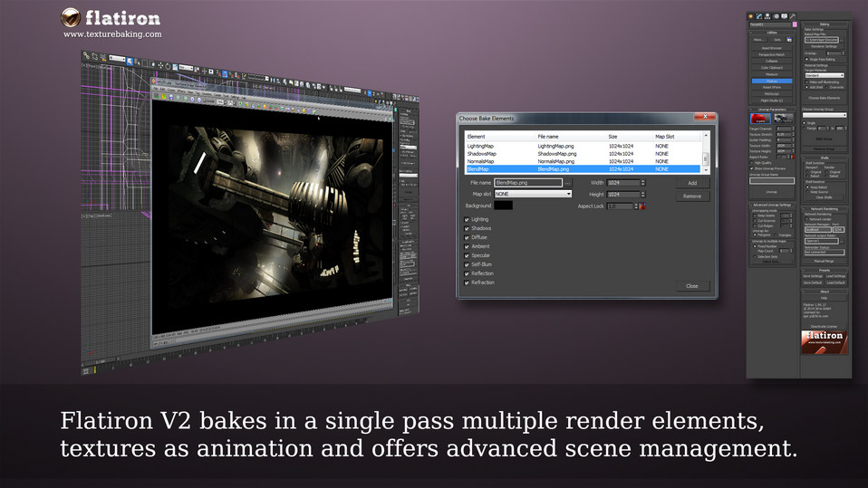This screenshot has height=488, width=868.
Task: Select the ShadowsMap row in elements list
Action: coord(583,154)
